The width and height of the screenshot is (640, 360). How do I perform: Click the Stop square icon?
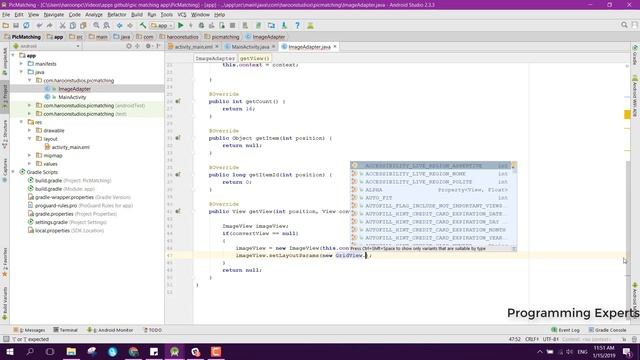[232, 25]
